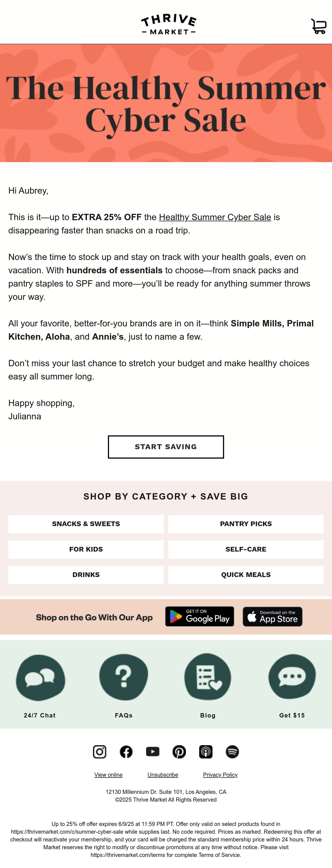Open the FAQs question mark icon

(x=124, y=677)
